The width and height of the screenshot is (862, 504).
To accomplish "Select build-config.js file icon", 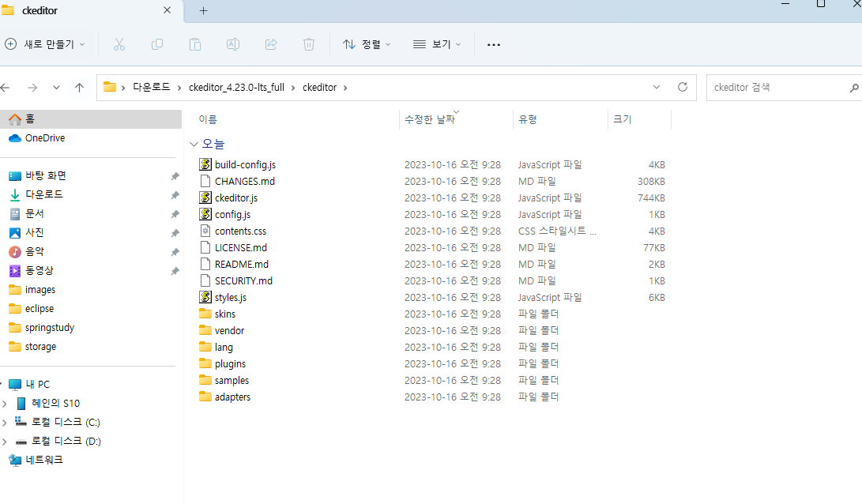I will point(205,164).
